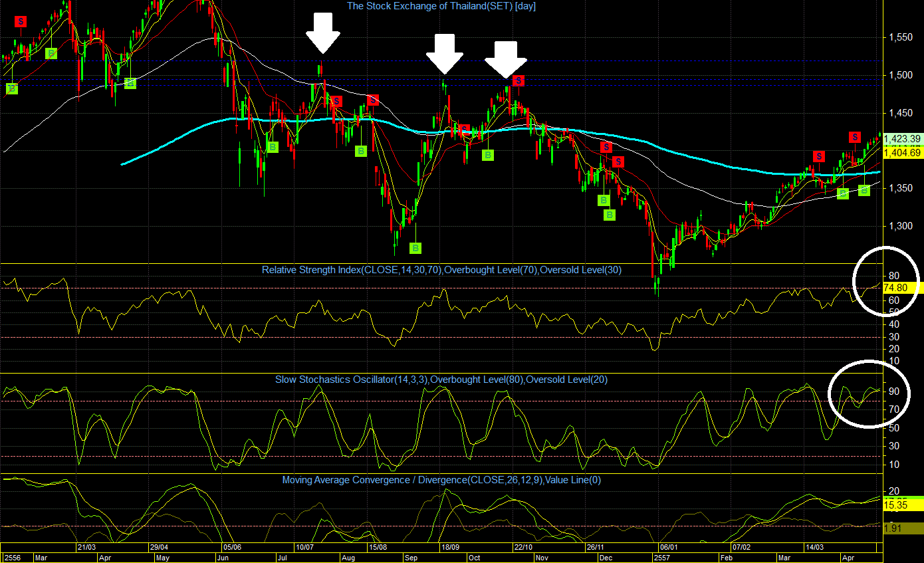The image size is (924, 563).
Task: Click the Moving Average Convergence / Divergence title
Action: click(441, 479)
